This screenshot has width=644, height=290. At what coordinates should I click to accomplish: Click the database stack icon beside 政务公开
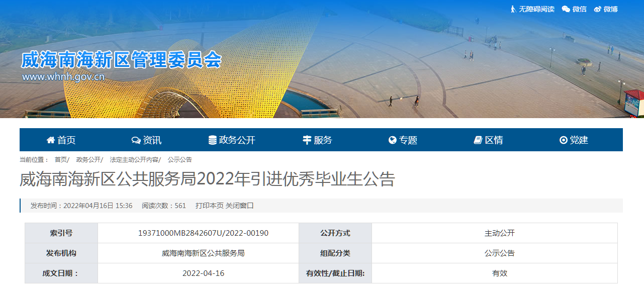pos(213,140)
